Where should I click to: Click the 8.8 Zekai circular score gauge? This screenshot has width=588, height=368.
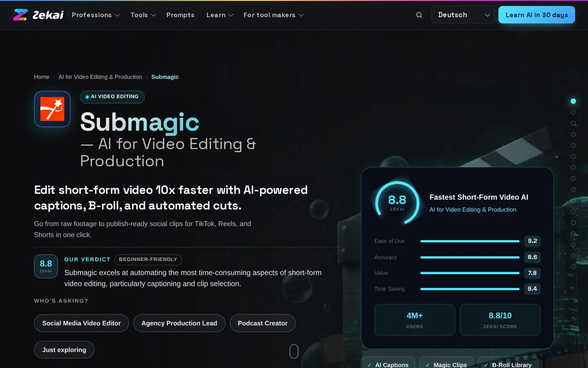pyautogui.click(x=397, y=202)
